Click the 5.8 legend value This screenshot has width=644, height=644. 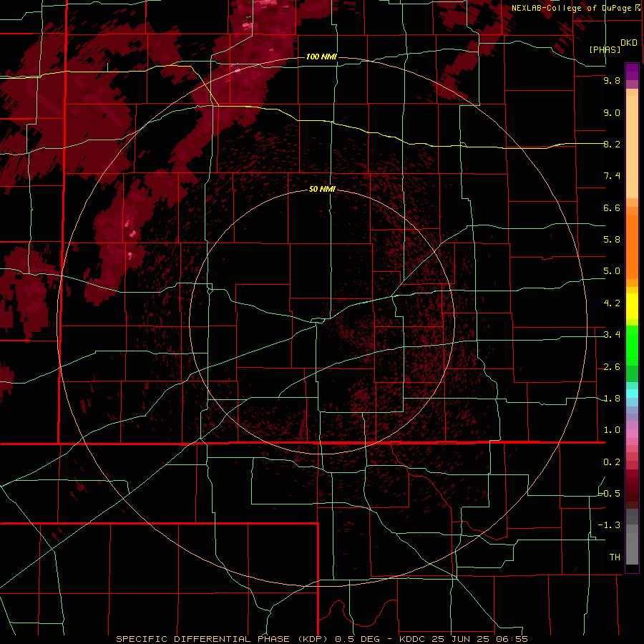coord(612,240)
